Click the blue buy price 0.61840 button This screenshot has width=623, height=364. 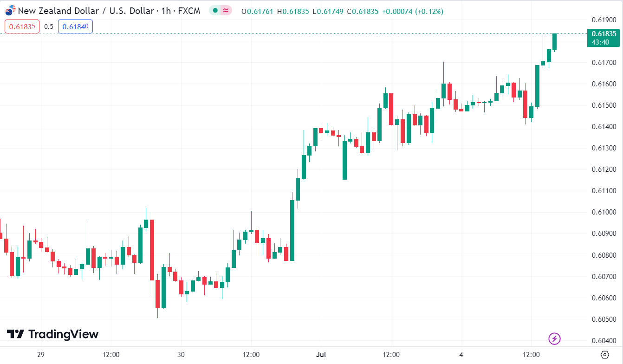pos(75,26)
